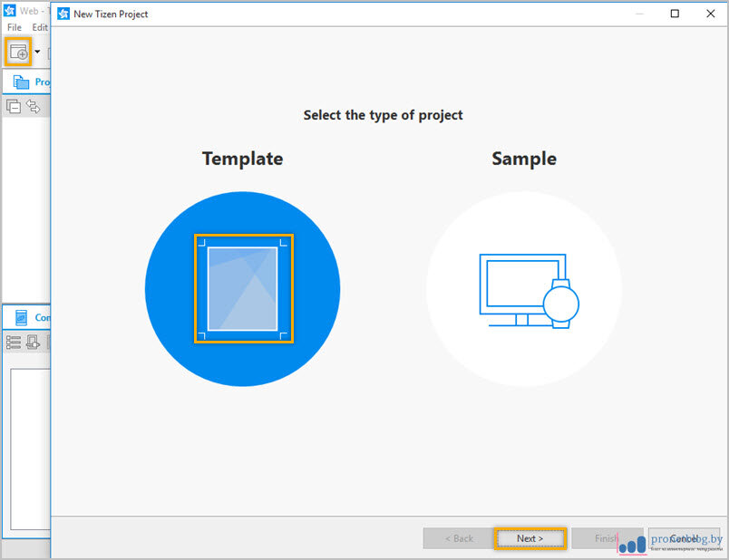Open the Edit menu
The width and height of the screenshot is (729, 560).
pos(40,27)
